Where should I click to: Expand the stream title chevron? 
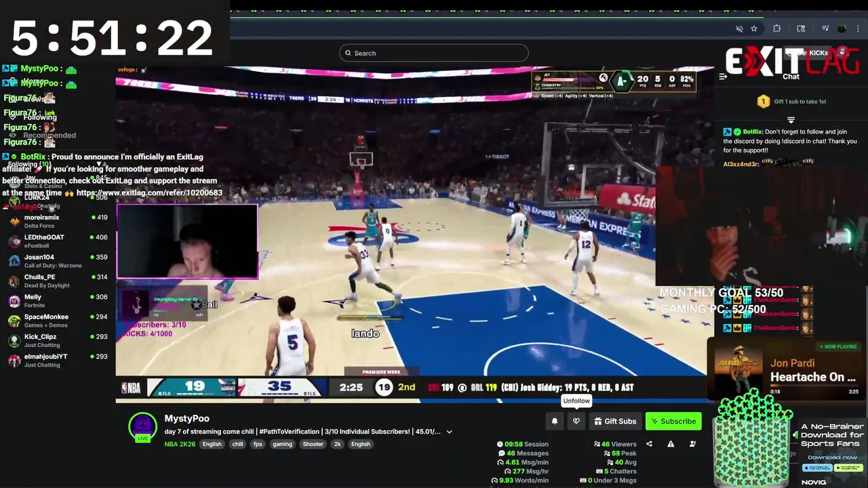pos(449,432)
